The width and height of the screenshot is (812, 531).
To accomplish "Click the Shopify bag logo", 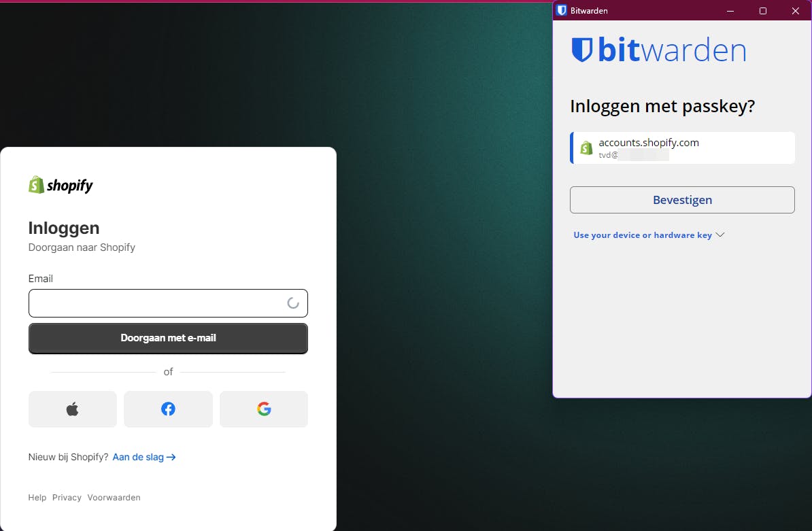I will (36, 184).
